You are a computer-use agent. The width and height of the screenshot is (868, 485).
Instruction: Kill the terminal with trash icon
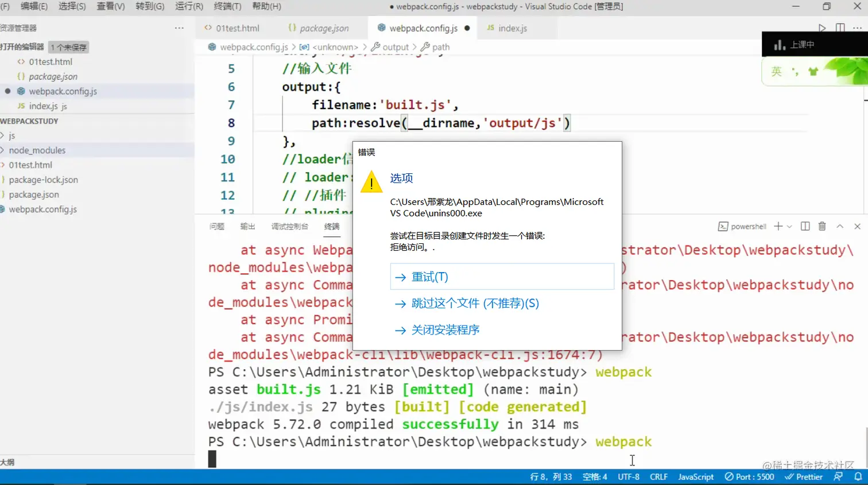pyautogui.click(x=822, y=226)
